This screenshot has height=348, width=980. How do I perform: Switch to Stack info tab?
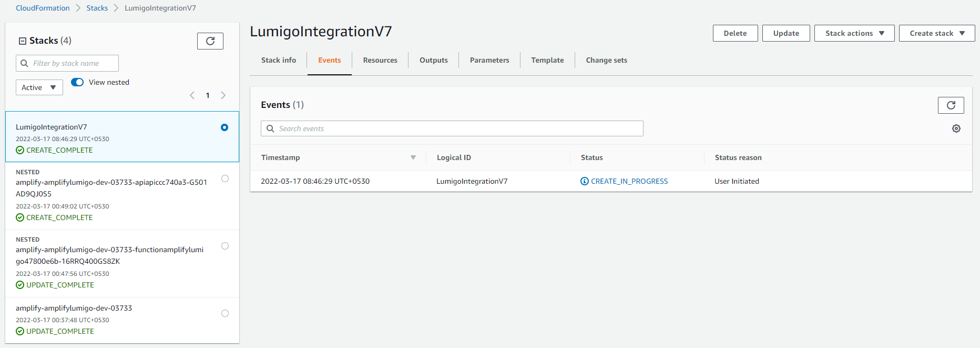(279, 60)
